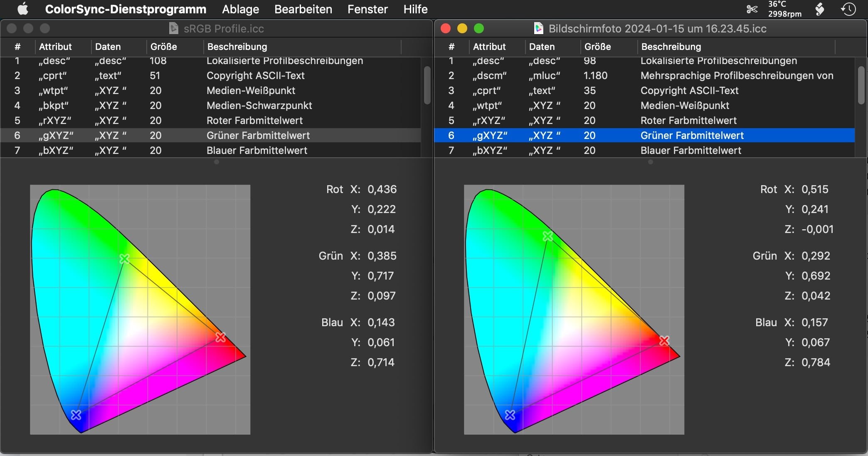868x456 pixels.
Task: Select the "Blauer Farbmittelwert" row in the sRGB window
Action: click(x=210, y=151)
